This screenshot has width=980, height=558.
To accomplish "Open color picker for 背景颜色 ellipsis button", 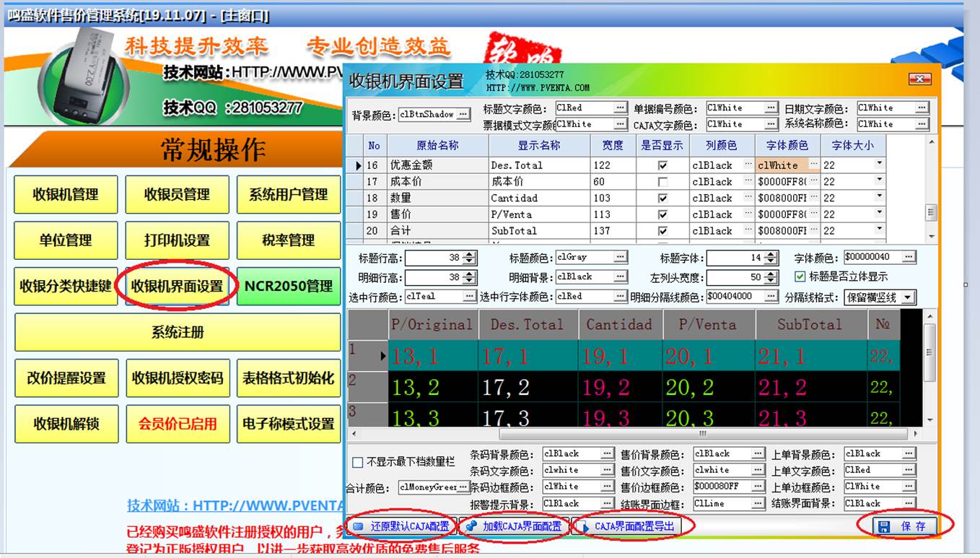I will pos(463,114).
